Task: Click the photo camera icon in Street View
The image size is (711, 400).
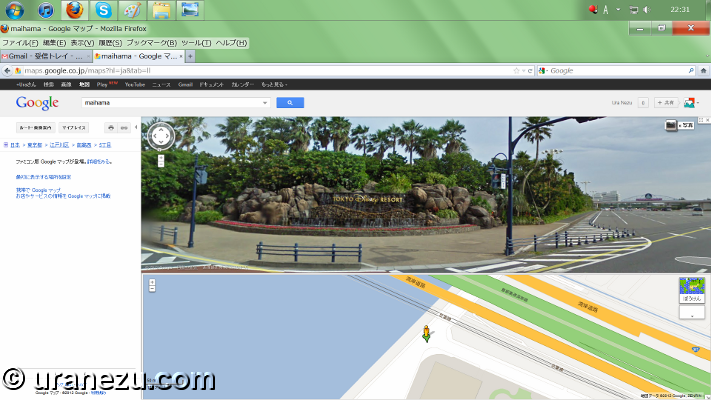Action: click(x=671, y=125)
